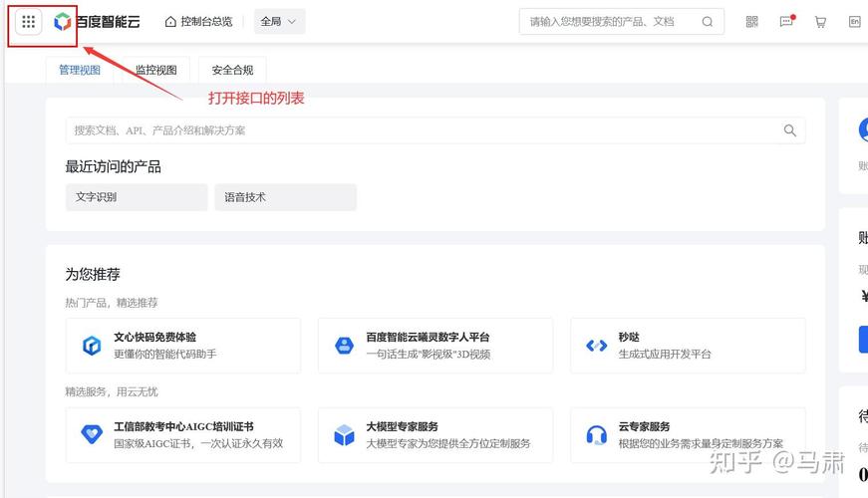Click the 大模型专家服务 cube icon
The height and width of the screenshot is (498, 868).
pos(345,435)
